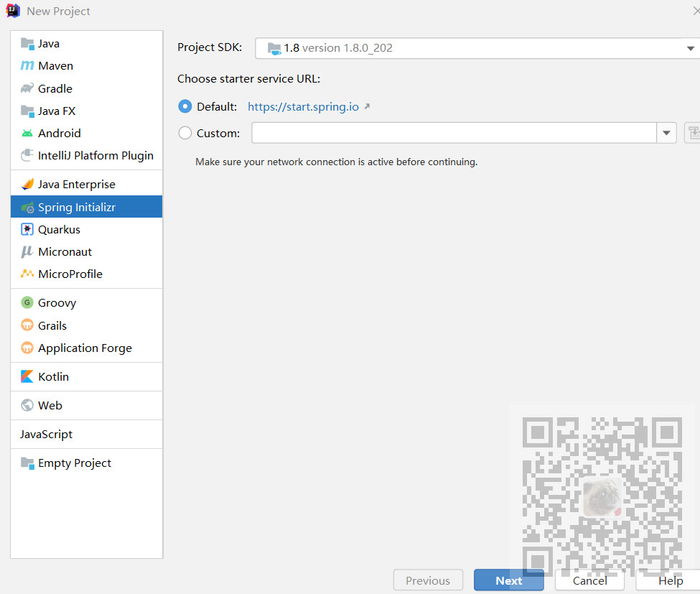Choose Quarkus project type
The image size is (700, 594).
click(87, 229)
